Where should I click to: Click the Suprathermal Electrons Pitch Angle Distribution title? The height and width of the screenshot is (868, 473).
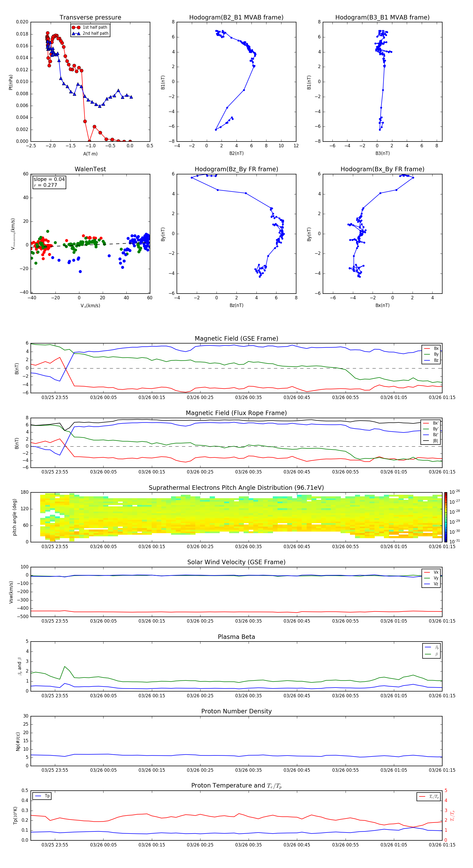point(236,488)
